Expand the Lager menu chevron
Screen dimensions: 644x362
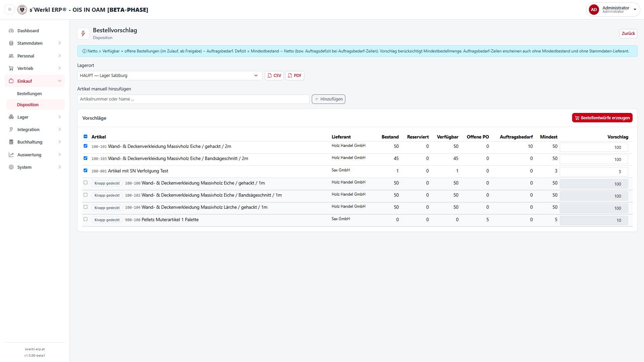pos(59,117)
